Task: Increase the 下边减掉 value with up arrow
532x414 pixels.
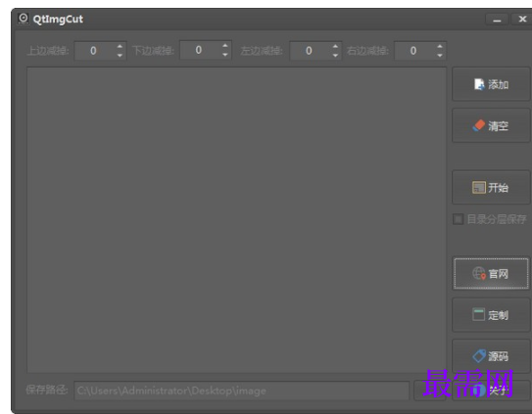Action: 225,45
